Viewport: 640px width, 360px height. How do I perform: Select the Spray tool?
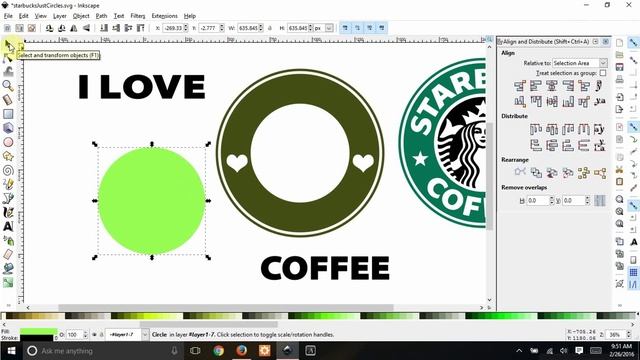pos(8,240)
